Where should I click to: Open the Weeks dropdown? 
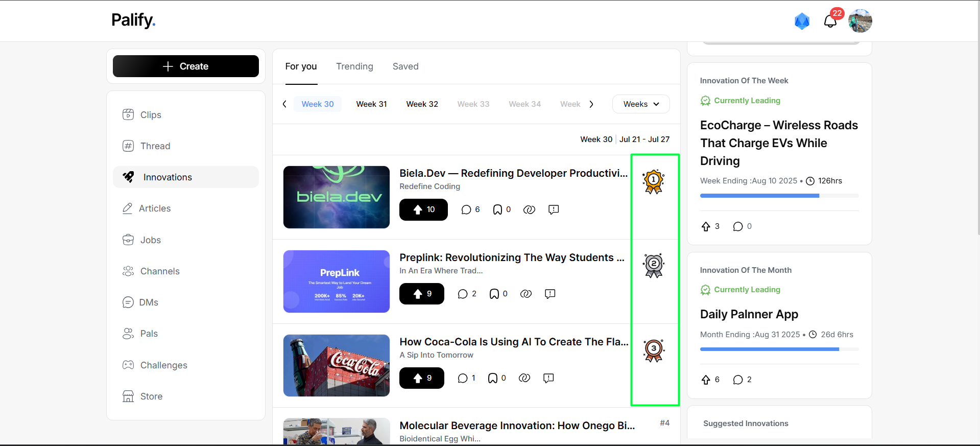pos(641,104)
